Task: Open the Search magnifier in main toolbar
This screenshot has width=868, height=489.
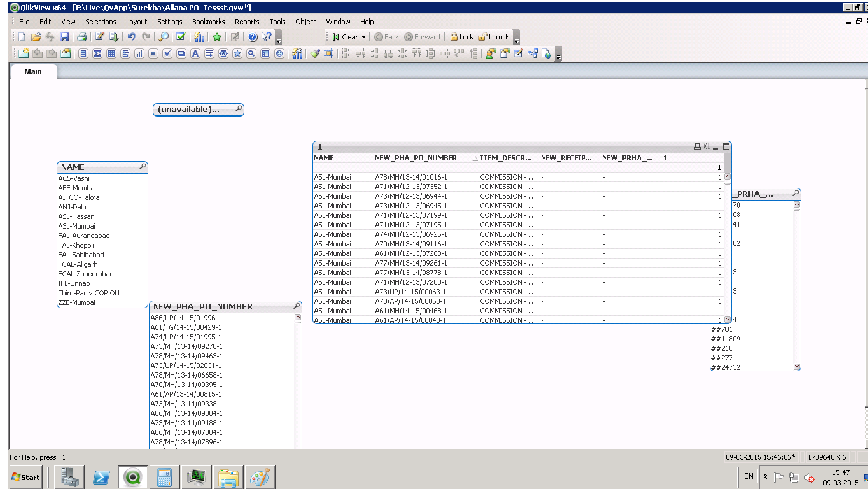Action: click(x=164, y=37)
